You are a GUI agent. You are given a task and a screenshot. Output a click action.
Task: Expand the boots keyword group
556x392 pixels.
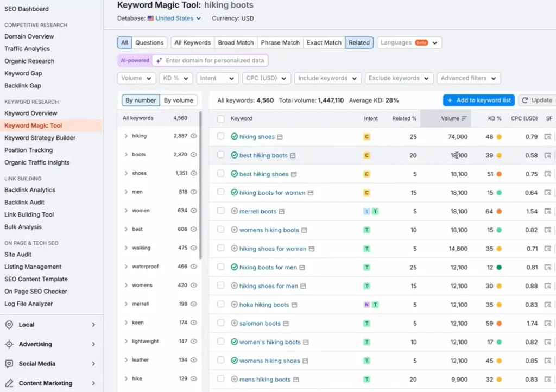point(126,155)
